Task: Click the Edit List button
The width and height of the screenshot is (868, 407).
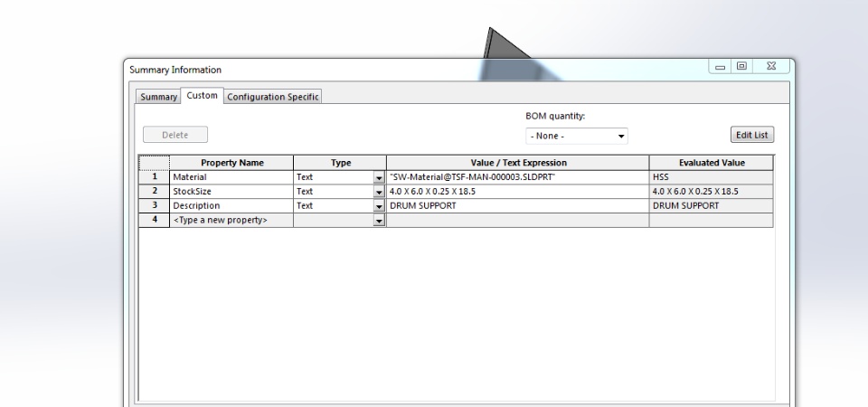Action: click(x=751, y=135)
